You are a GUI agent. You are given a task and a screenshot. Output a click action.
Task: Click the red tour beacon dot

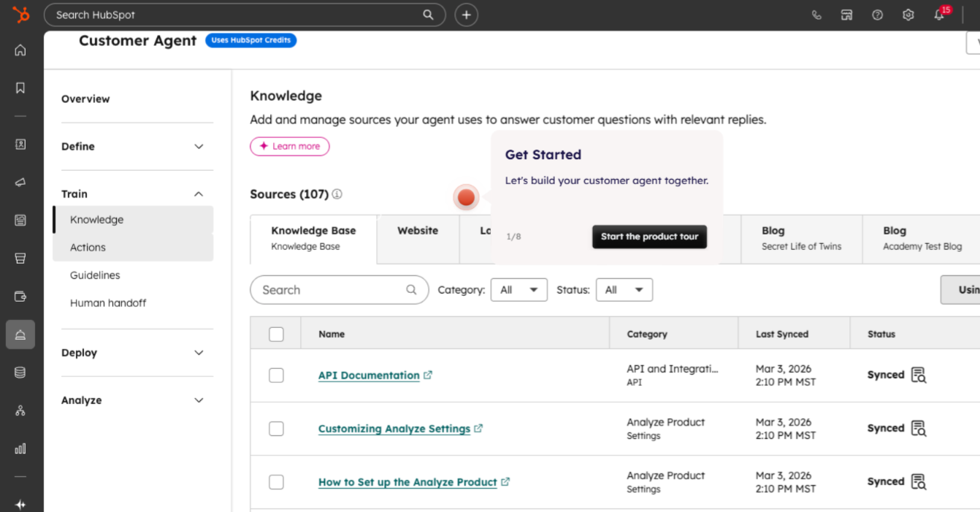pyautogui.click(x=466, y=197)
